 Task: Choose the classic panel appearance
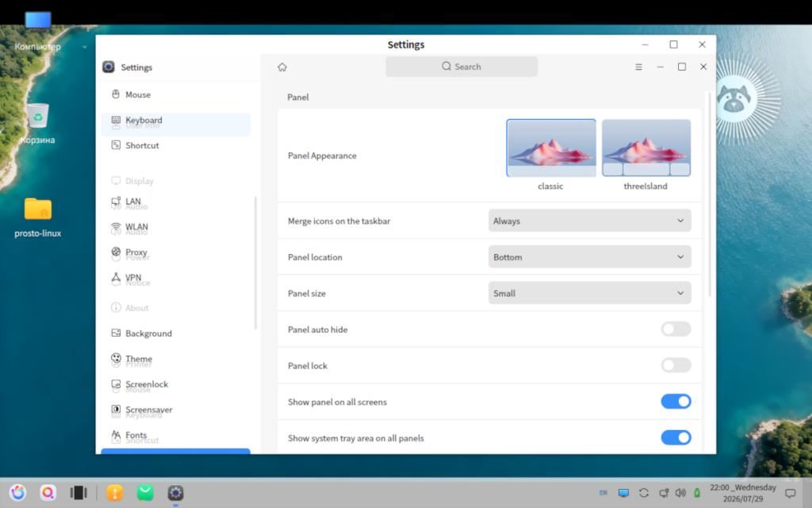(x=551, y=148)
